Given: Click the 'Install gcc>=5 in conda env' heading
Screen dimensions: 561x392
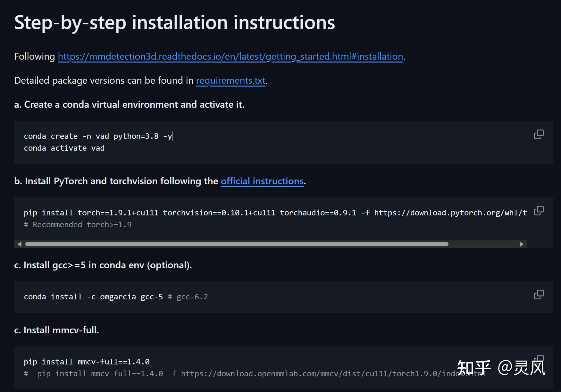Looking at the screenshot, I should coord(103,265).
